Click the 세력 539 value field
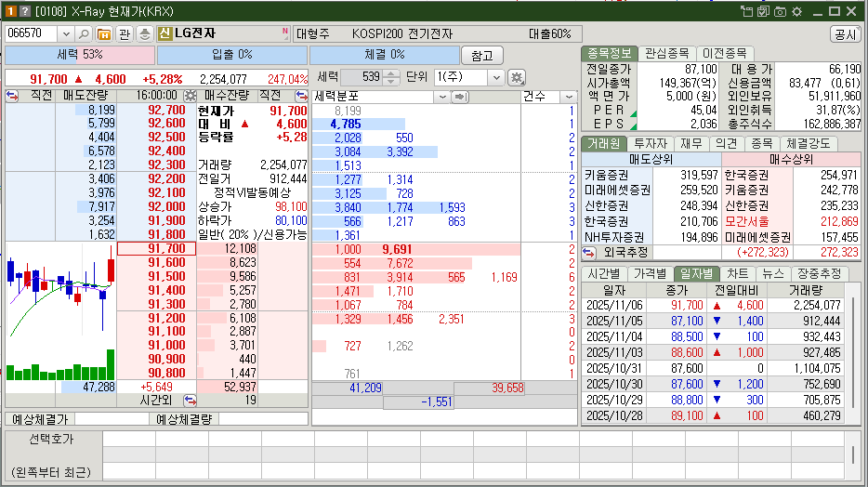 362,77
